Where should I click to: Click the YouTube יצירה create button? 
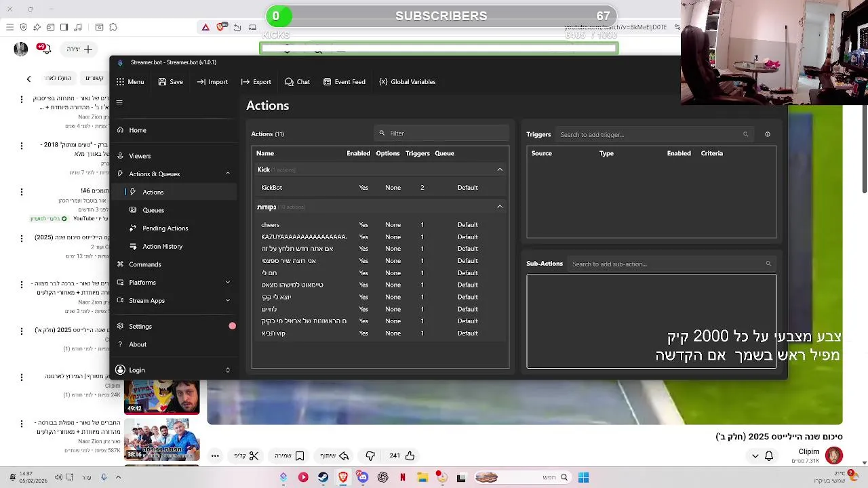coord(79,49)
